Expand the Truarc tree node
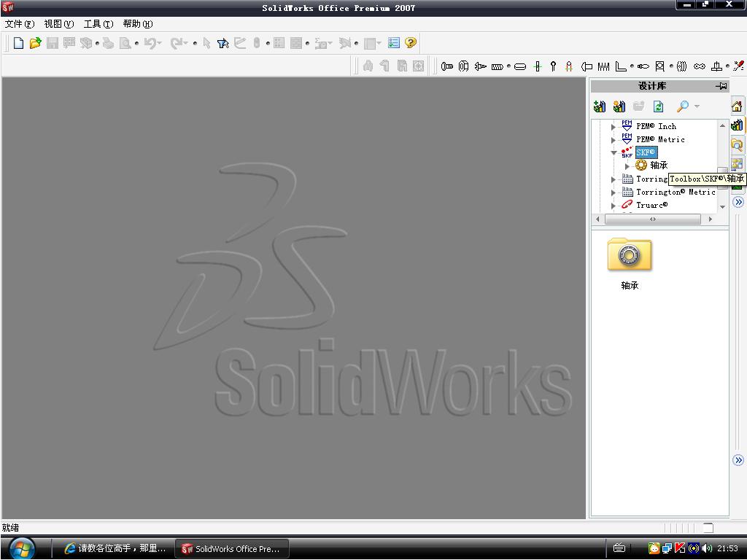Screen dimensions: 747x560 coord(614,206)
